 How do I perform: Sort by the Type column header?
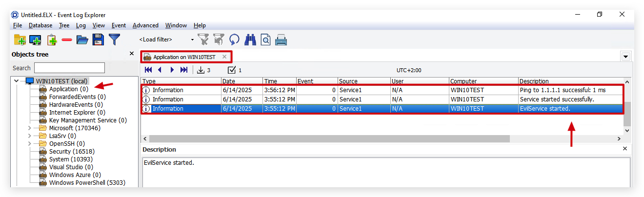(181, 81)
